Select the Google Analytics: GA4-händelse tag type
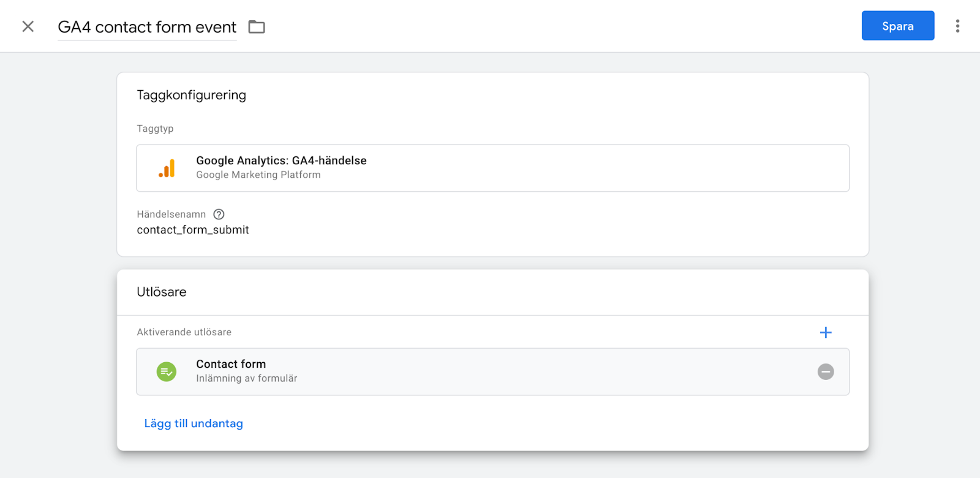This screenshot has width=980, height=478. click(281, 161)
